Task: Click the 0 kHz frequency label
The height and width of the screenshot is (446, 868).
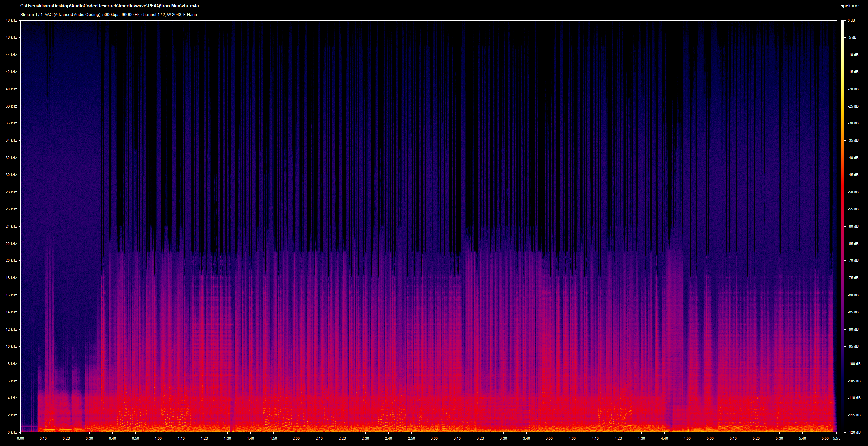Action: (x=12, y=432)
